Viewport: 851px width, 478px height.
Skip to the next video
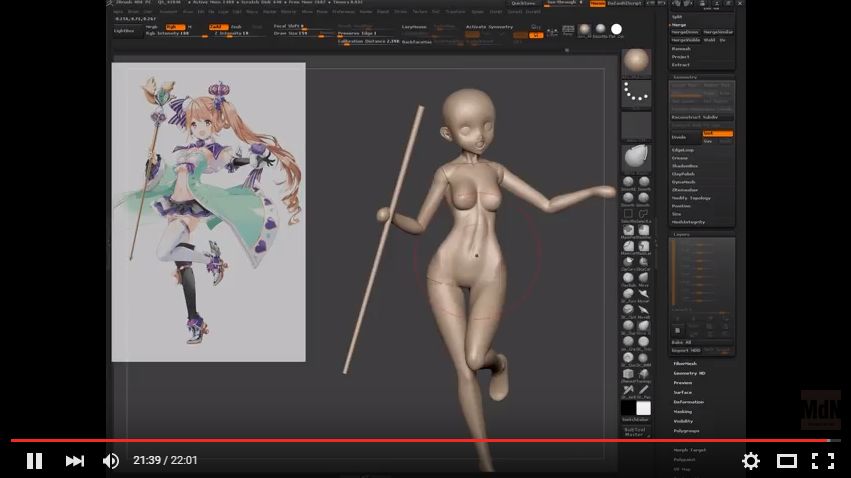point(75,461)
